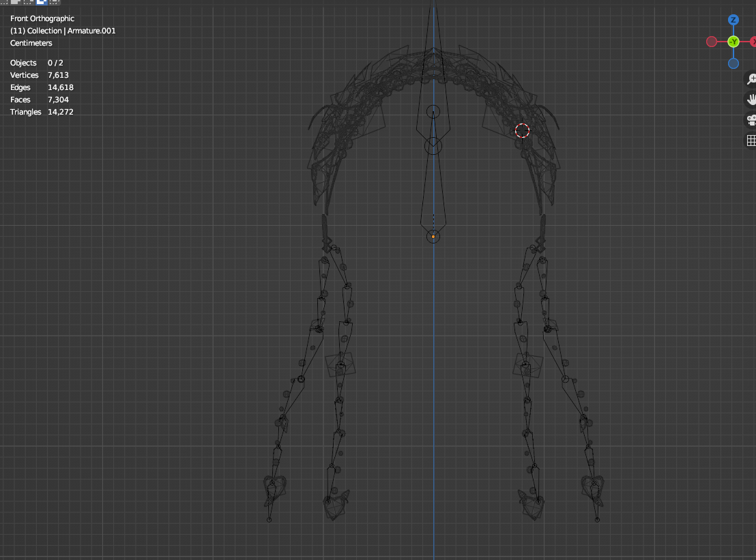This screenshot has height=560, width=756.
Task: Switch to bottom view via hollow blue circle
Action: 733,63
